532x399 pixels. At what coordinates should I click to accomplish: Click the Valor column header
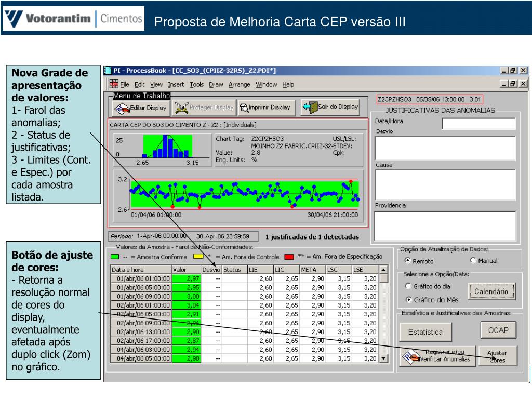click(x=187, y=270)
